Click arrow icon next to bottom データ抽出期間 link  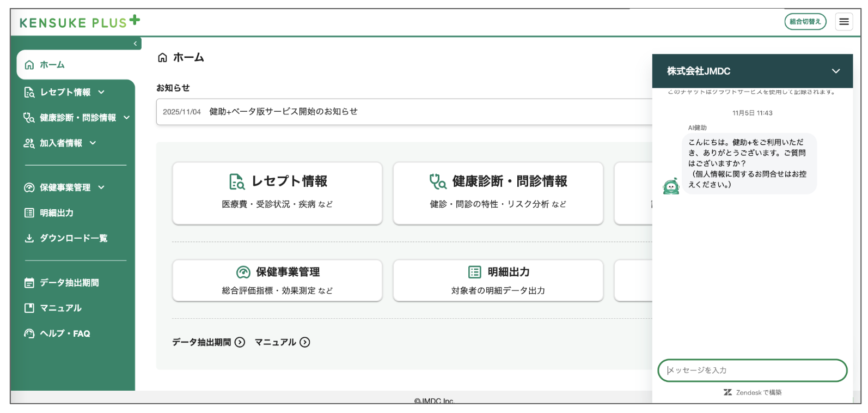[x=240, y=342]
